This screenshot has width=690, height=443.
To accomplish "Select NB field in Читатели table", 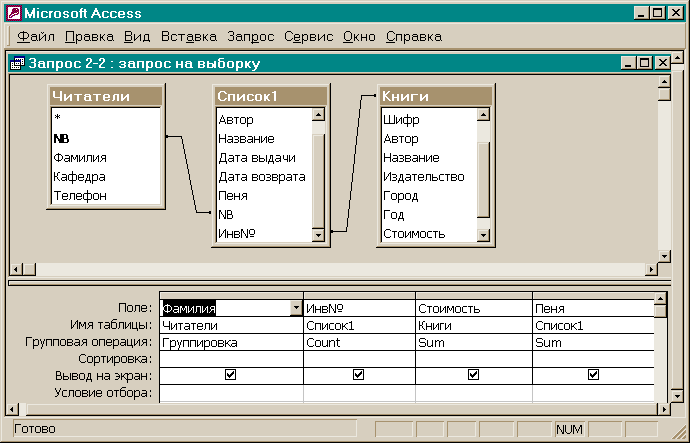I will 106,139.
